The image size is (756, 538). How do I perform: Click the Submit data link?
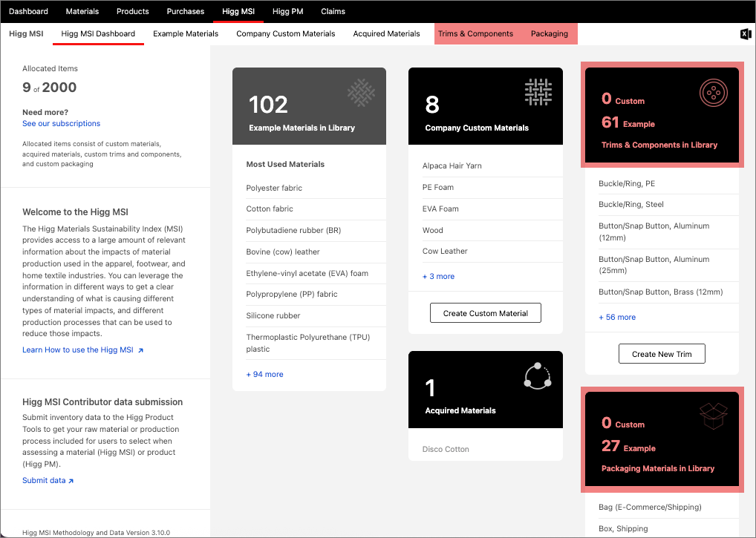tap(44, 480)
